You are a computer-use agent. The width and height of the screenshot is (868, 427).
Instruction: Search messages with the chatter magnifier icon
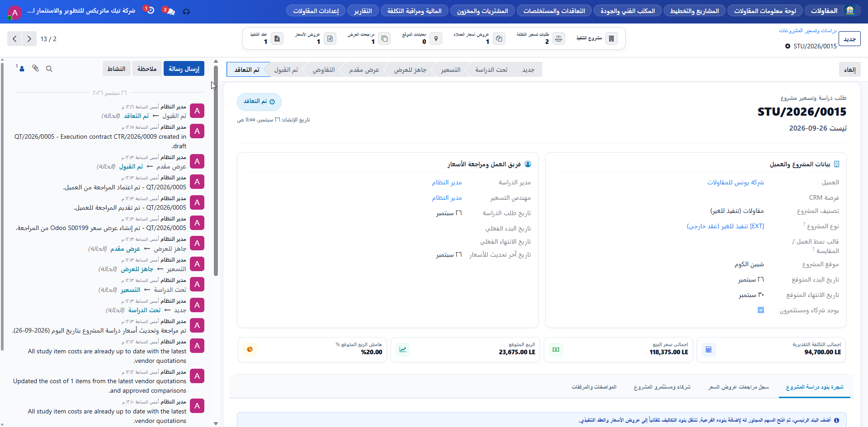point(49,69)
